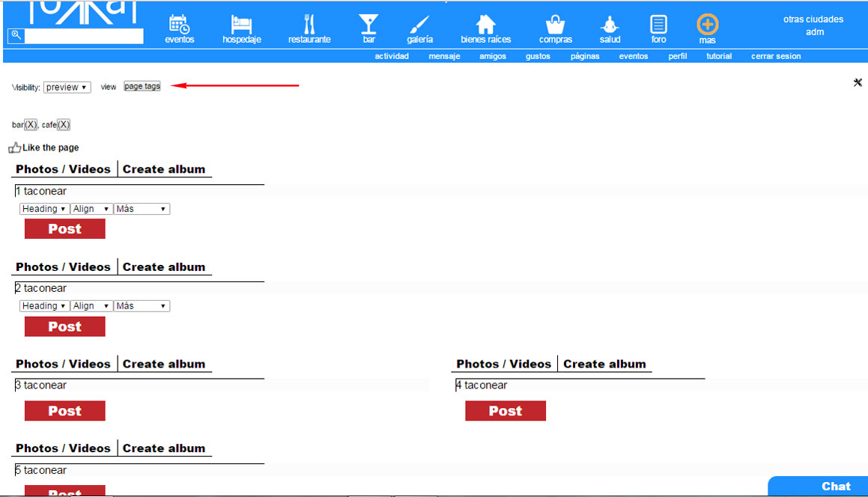Expand the Heading dropdown under 1 taconear
The width and height of the screenshot is (868, 497).
click(x=44, y=209)
